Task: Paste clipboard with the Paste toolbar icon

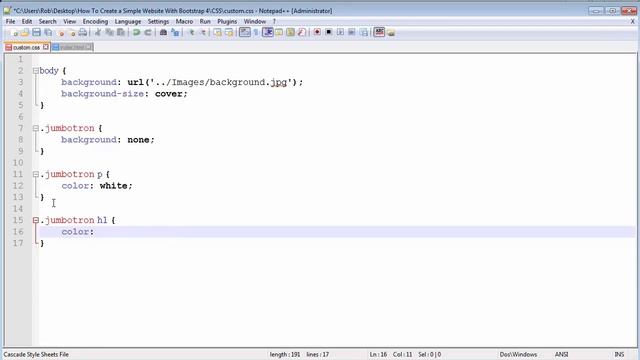Action: click(121, 32)
